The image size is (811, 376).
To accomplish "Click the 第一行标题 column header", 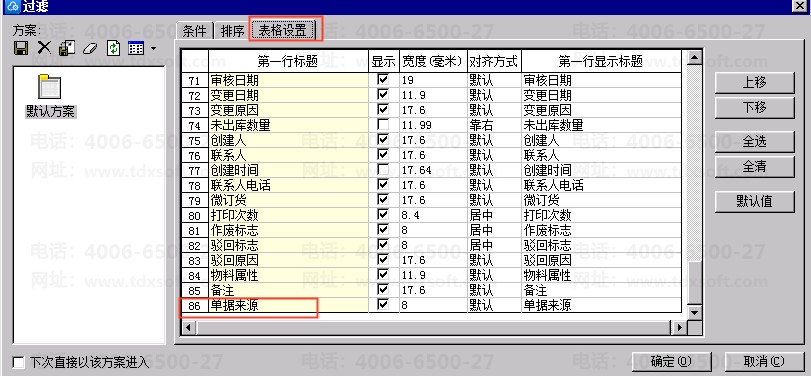I will click(x=289, y=62).
